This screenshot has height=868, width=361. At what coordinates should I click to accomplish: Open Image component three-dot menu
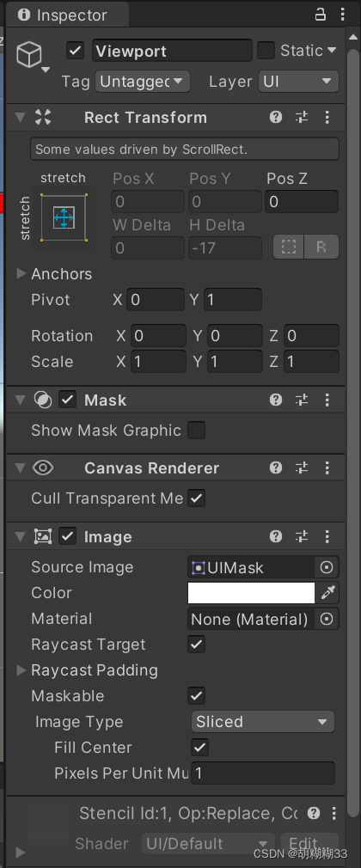point(327,536)
